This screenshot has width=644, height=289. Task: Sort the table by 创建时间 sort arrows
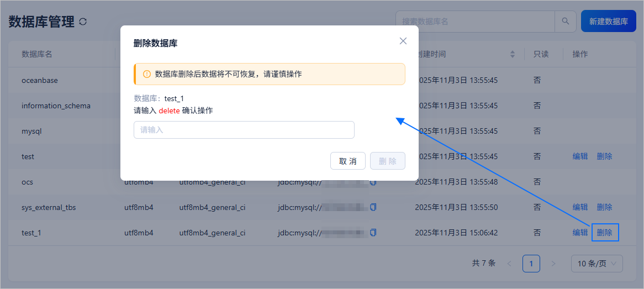point(512,54)
